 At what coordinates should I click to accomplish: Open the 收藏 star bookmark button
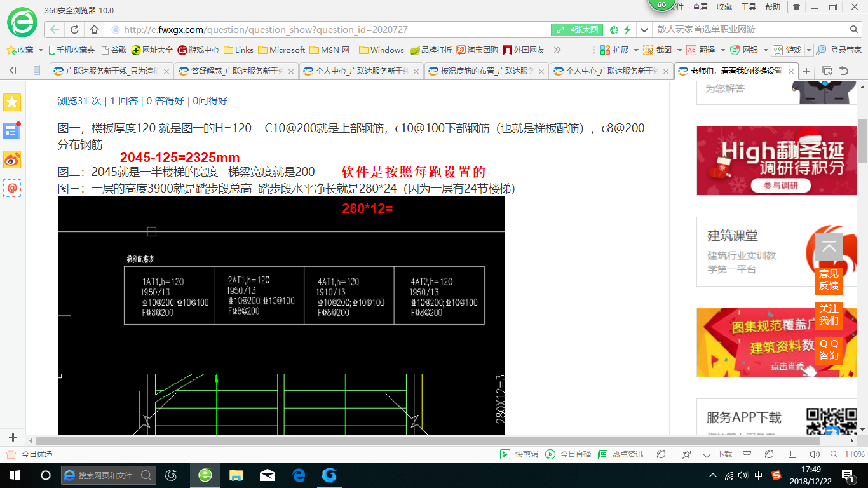[x=20, y=50]
